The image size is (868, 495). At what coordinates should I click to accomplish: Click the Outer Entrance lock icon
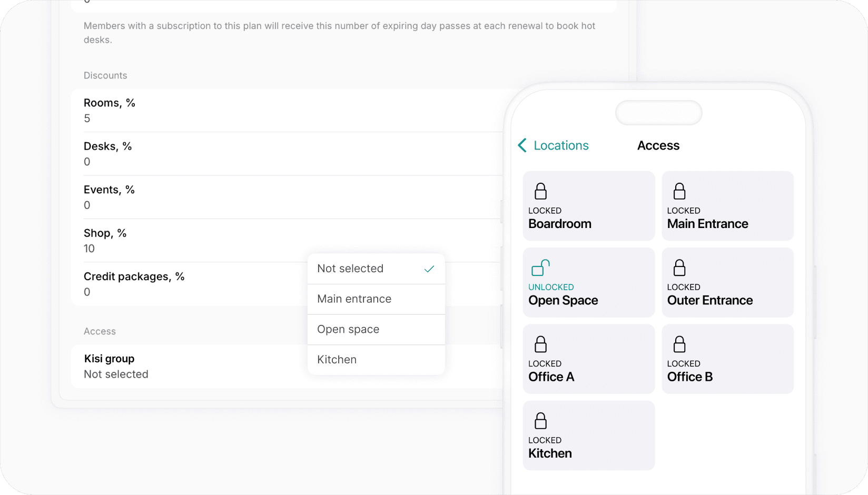coord(679,268)
